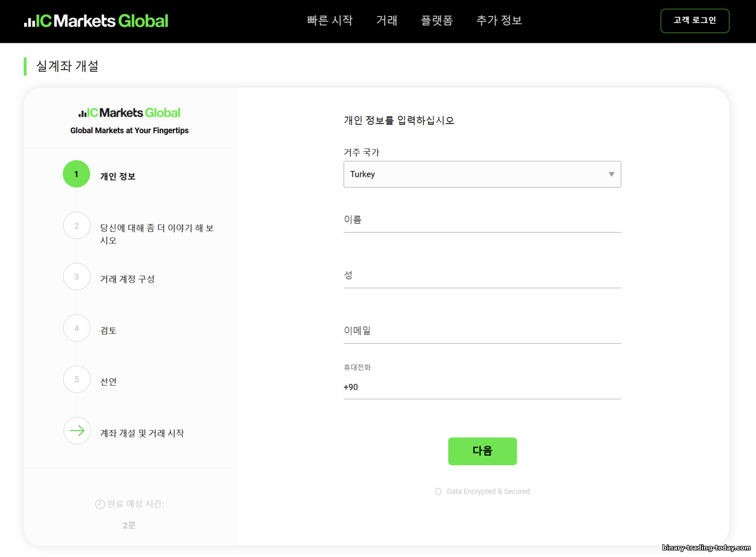Click the green arrow icon in sidebar
Viewport: 756px width, 557px height.
[x=77, y=430]
